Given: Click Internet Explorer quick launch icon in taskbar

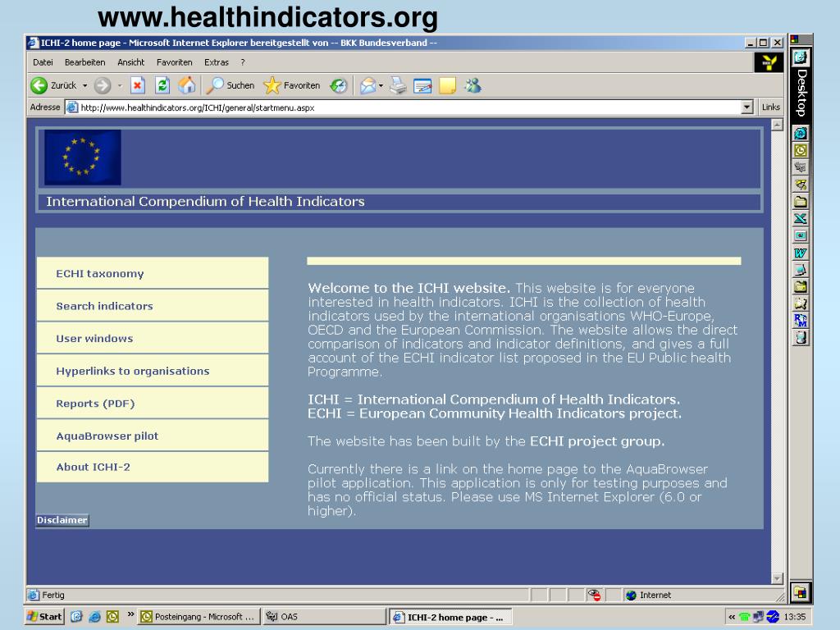Looking at the screenshot, I should (x=94, y=617).
